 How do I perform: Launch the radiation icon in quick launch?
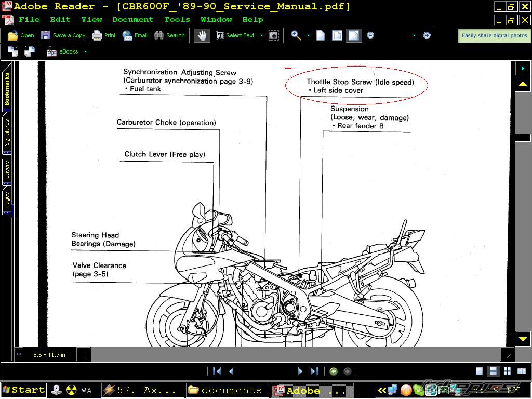71,390
